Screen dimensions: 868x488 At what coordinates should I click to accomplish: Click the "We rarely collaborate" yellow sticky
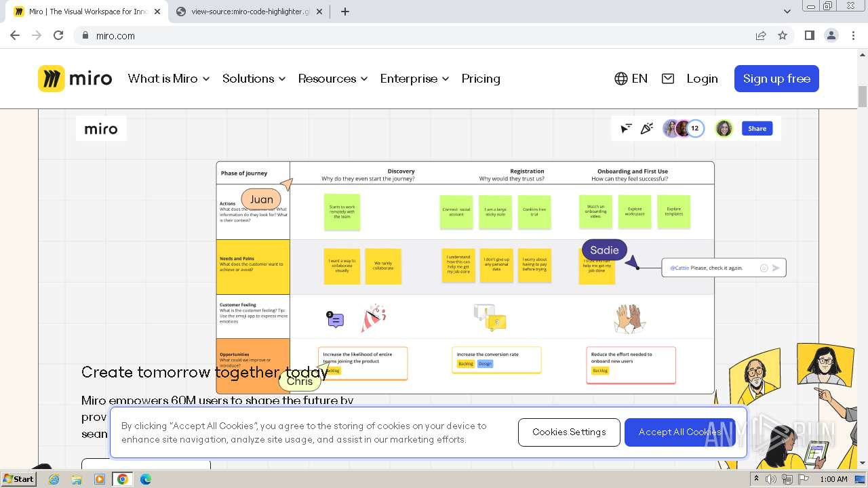pos(383,266)
